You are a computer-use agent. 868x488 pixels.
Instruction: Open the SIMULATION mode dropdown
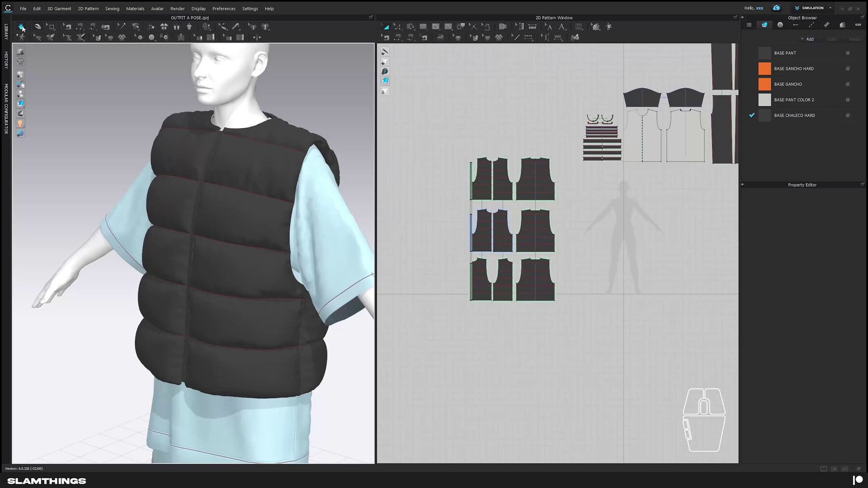coord(830,8)
